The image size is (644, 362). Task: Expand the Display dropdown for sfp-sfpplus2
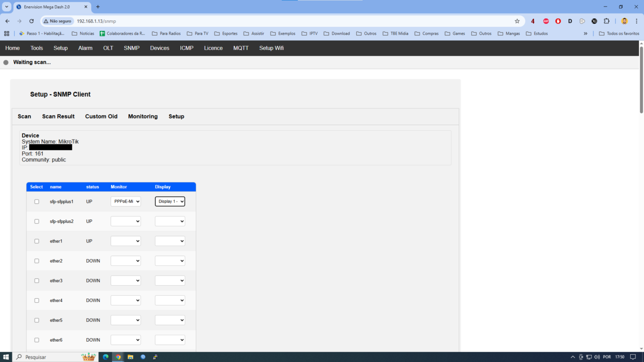[x=170, y=221]
